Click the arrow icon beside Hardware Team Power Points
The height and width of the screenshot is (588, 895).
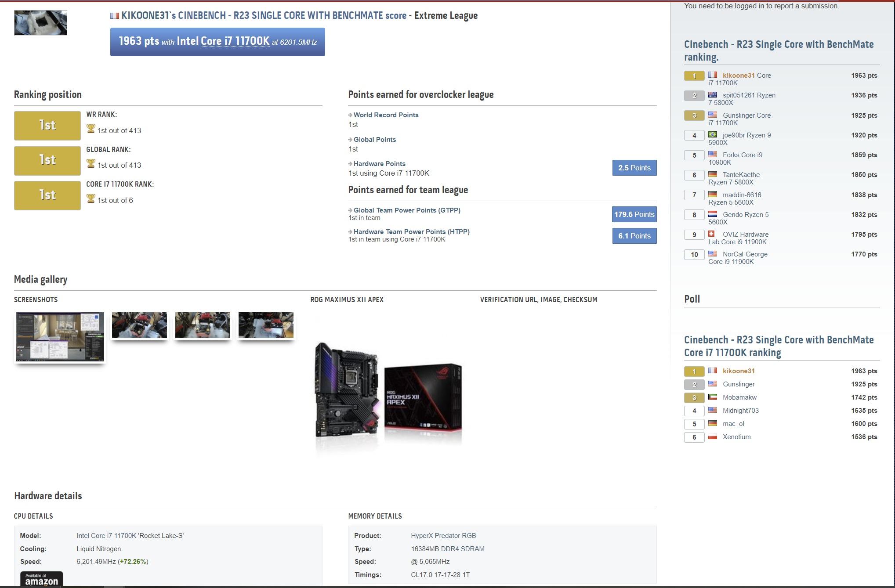pos(350,232)
